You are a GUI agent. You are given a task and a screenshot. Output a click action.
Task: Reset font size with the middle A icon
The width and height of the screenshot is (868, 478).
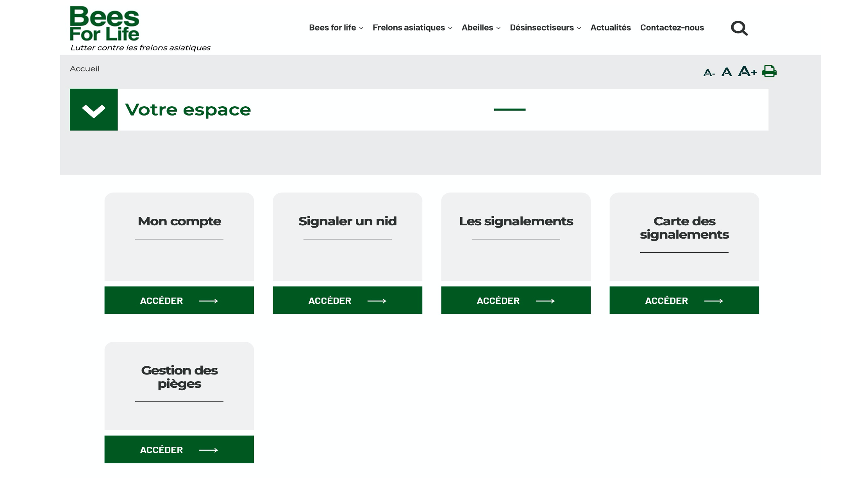tap(727, 72)
